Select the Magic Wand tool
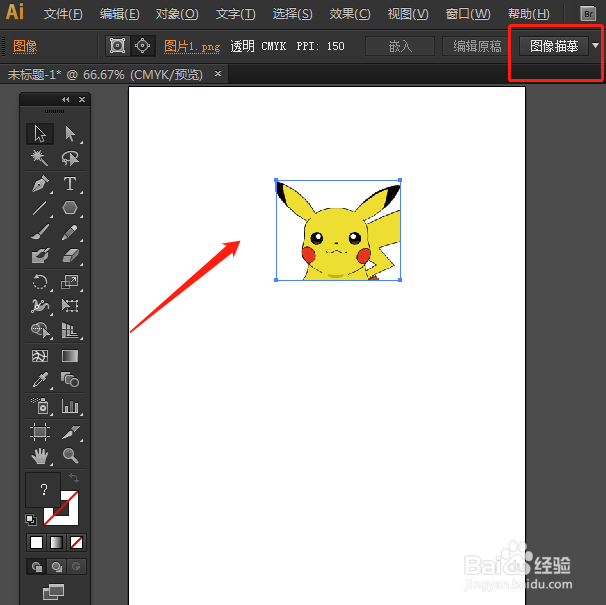Image resolution: width=606 pixels, height=605 pixels. [40, 158]
